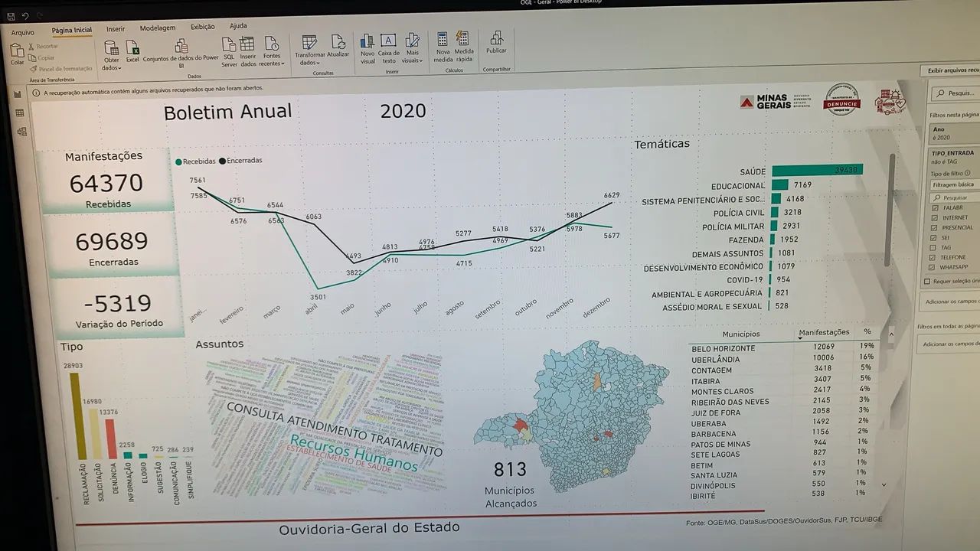
Task: Click Recursos Humanos in word cloud
Action: point(354,454)
